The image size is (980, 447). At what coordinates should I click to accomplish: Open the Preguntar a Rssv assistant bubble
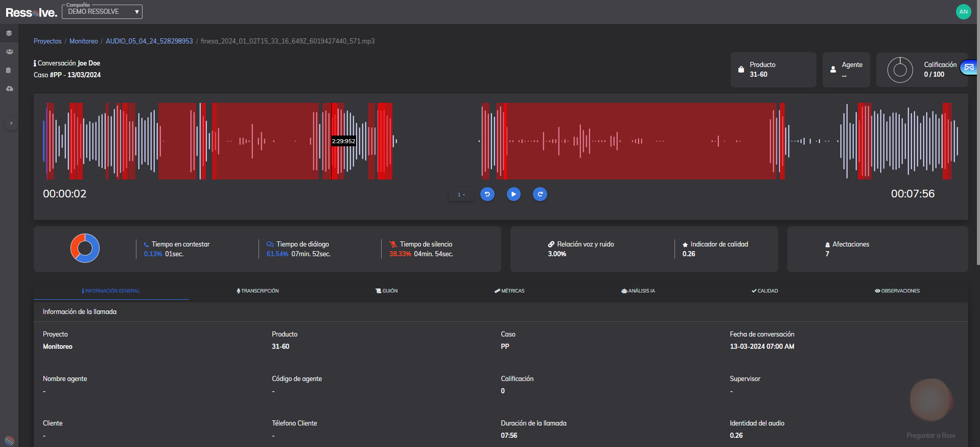[x=931, y=400]
